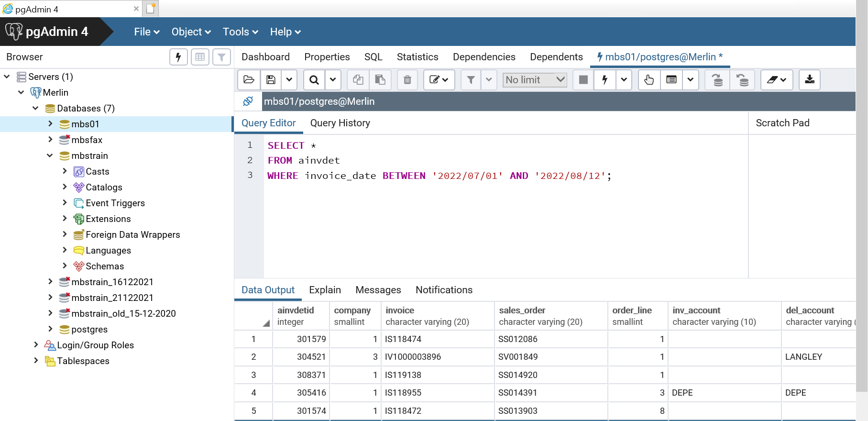The height and width of the screenshot is (421, 868).
Task: Switch to the Messages tab
Action: tap(378, 290)
